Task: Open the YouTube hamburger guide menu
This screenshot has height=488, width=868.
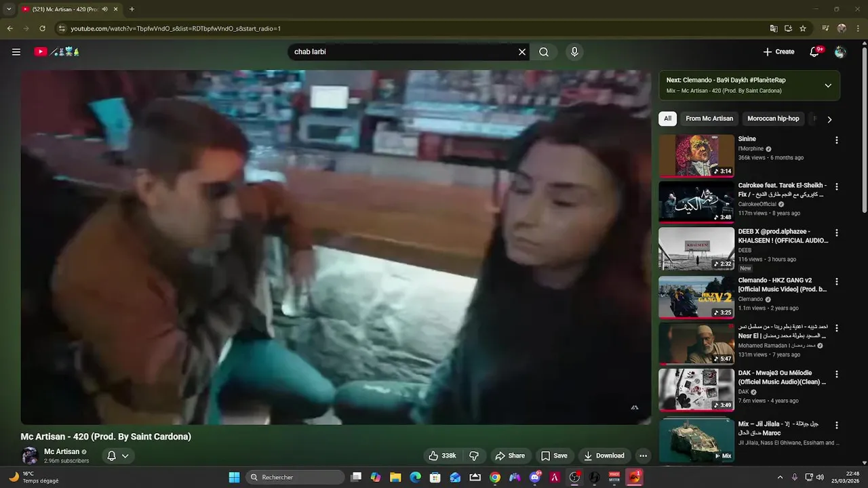Action: click(x=16, y=52)
